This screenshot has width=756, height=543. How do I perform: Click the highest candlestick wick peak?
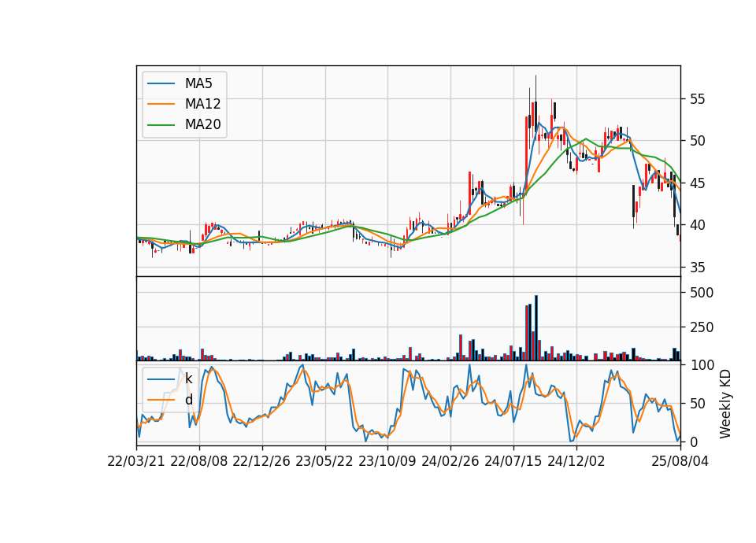[535, 76]
